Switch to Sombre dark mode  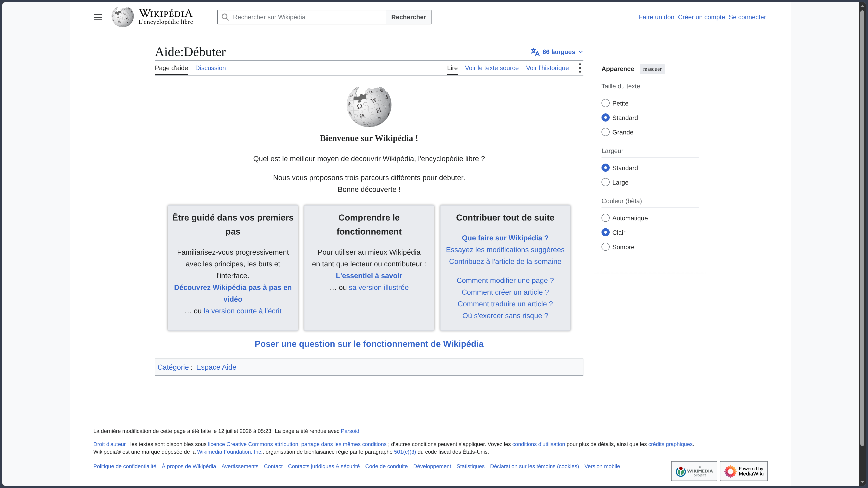click(605, 247)
